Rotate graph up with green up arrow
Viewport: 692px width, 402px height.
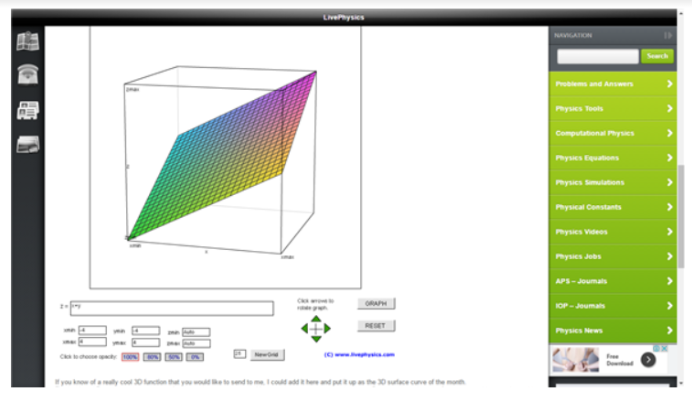[x=316, y=319]
